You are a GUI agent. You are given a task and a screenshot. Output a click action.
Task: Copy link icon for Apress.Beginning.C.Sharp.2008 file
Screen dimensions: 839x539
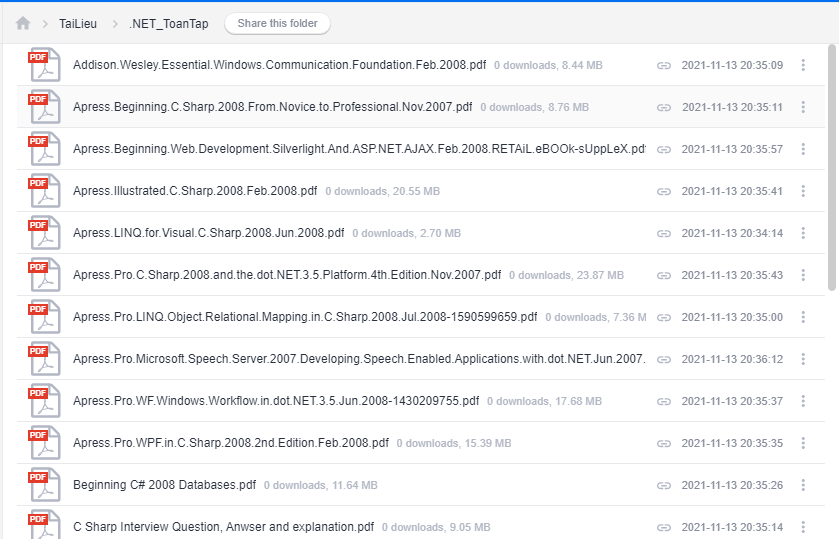click(x=664, y=108)
